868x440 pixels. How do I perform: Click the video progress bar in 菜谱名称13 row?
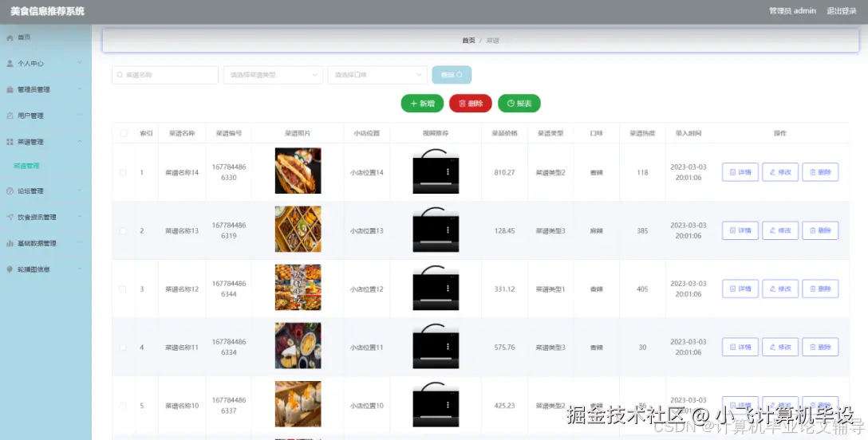[x=436, y=242]
